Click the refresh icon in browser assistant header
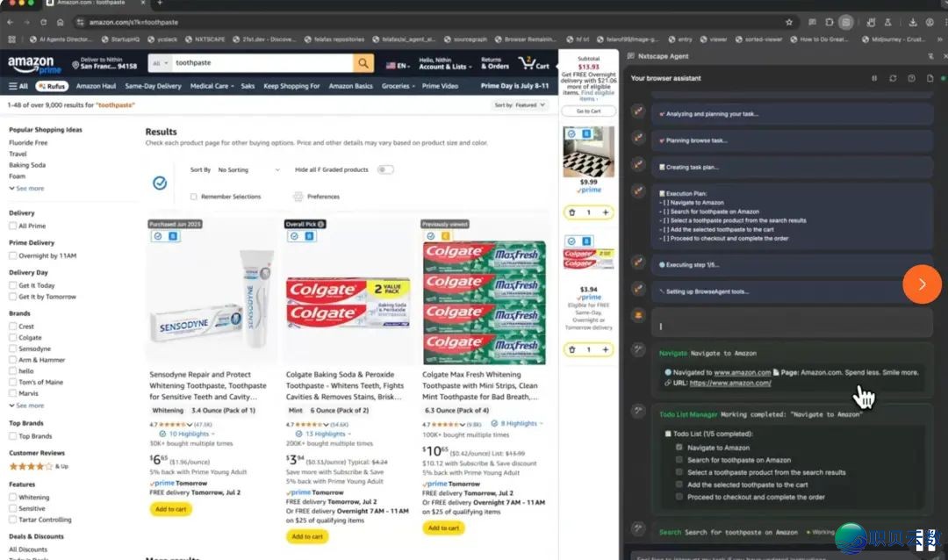The image size is (948, 560). tap(893, 79)
